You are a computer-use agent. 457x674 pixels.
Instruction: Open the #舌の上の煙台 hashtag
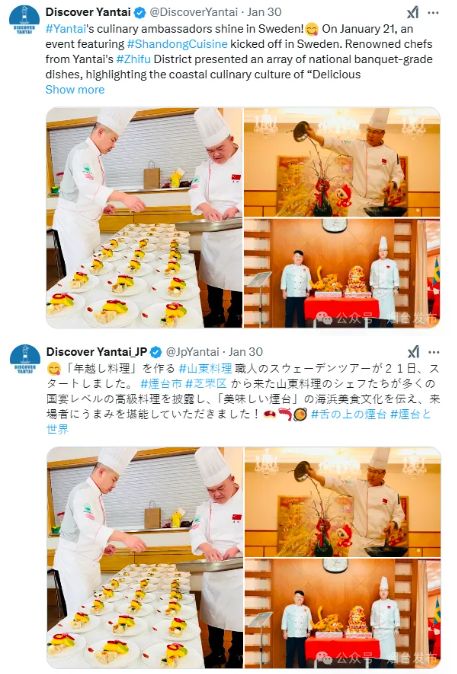(348, 414)
